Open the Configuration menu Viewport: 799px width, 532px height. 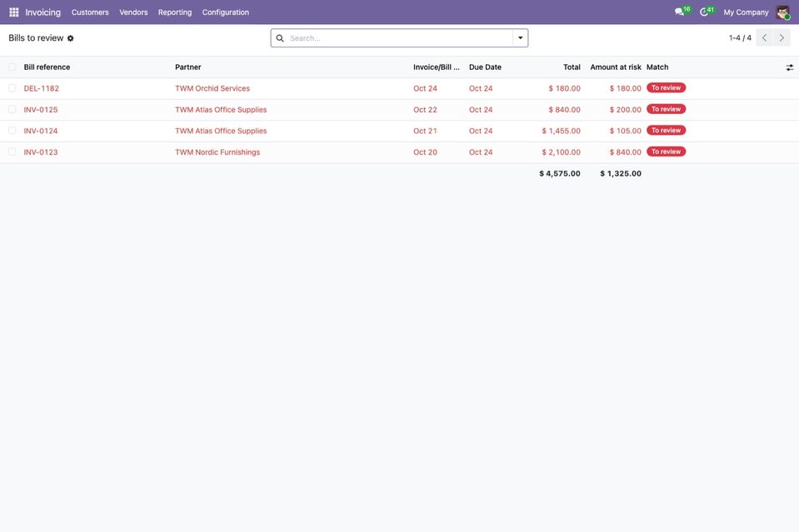pyautogui.click(x=226, y=12)
